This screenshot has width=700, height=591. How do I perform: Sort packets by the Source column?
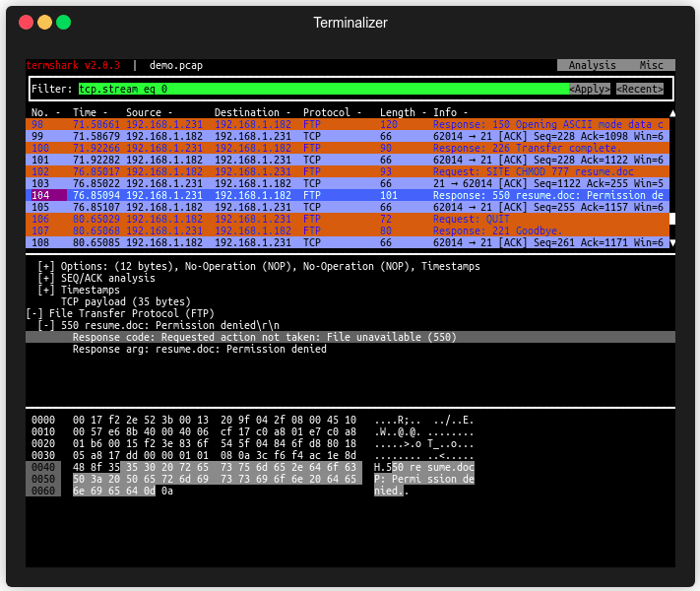coord(149,112)
